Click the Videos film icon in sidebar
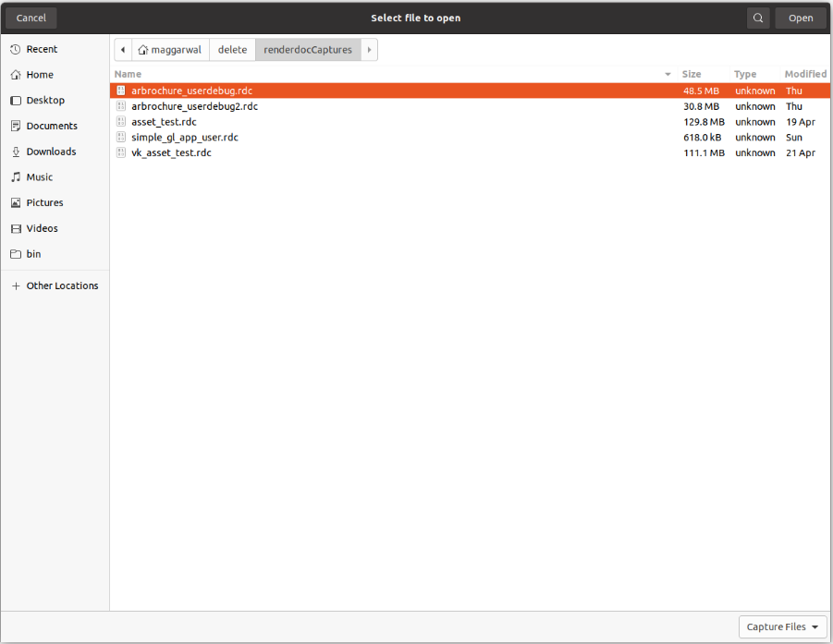833x644 pixels. point(16,228)
